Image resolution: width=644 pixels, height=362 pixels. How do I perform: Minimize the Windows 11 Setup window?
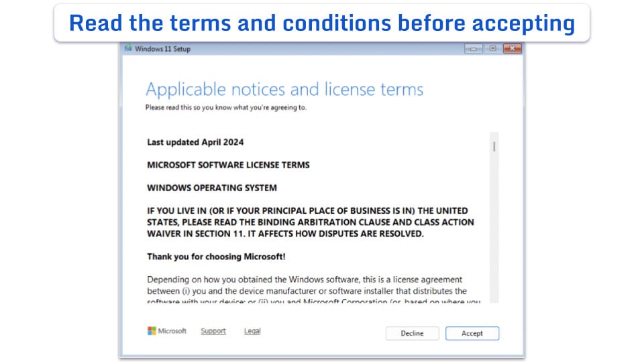pyautogui.click(x=473, y=49)
